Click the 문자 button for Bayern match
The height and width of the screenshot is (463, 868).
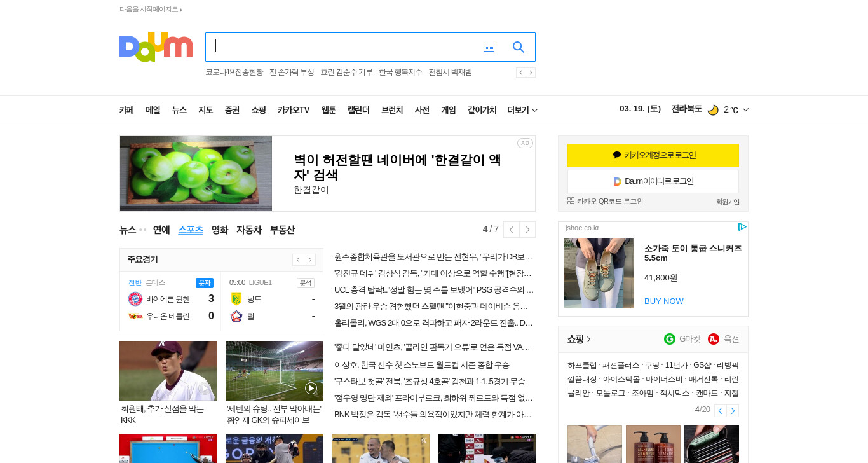coord(205,283)
